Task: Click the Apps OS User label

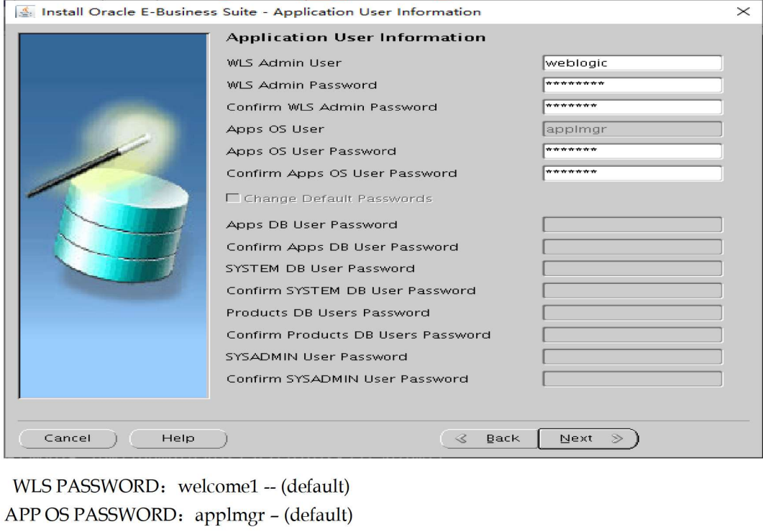Action: (275, 129)
